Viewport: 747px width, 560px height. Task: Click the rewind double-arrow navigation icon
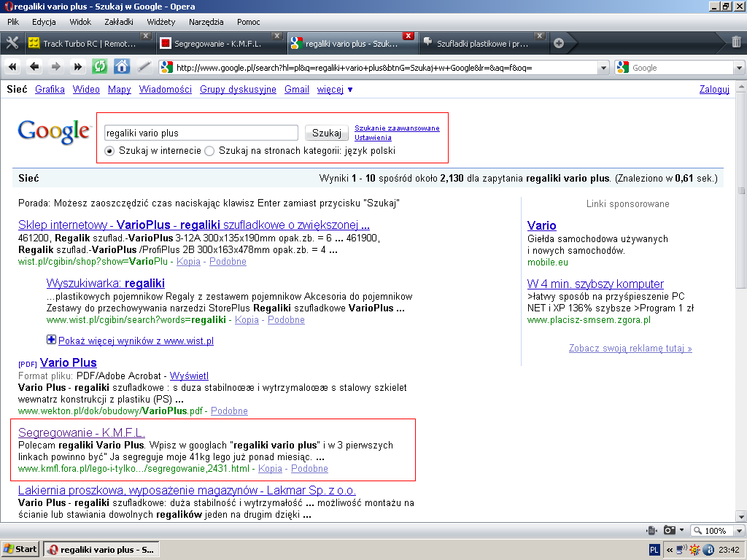(x=13, y=67)
